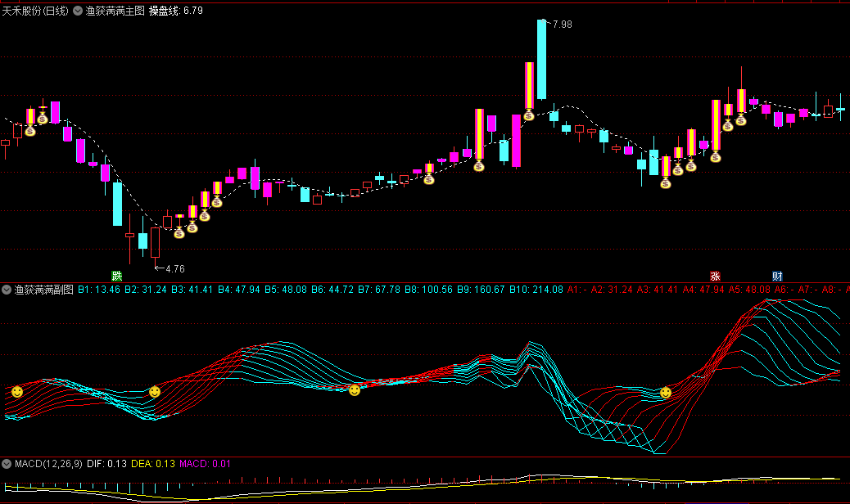Image resolution: width=850 pixels, height=504 pixels.
Task: Click the magenta MACD: 0.01 readout
Action: tap(205, 464)
